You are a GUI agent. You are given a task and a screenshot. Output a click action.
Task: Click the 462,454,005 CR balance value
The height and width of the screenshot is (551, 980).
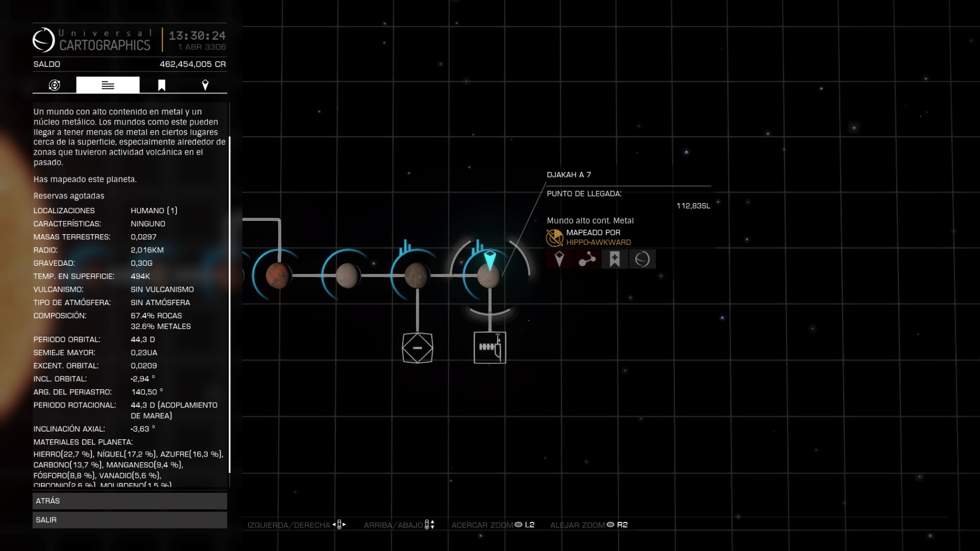click(x=192, y=64)
